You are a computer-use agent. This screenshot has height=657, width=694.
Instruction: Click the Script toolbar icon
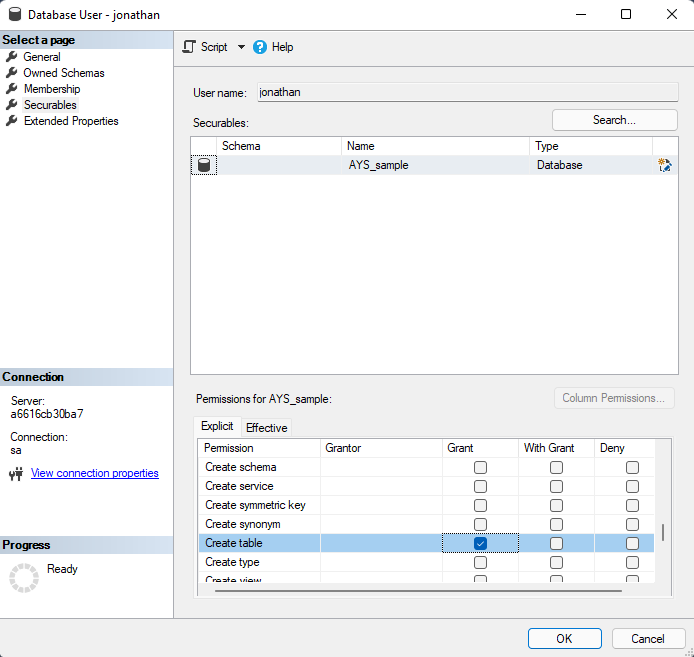tap(189, 47)
